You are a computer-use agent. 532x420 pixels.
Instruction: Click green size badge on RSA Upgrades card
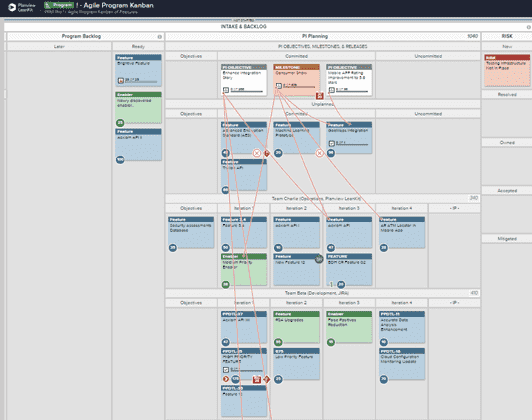tap(278, 342)
